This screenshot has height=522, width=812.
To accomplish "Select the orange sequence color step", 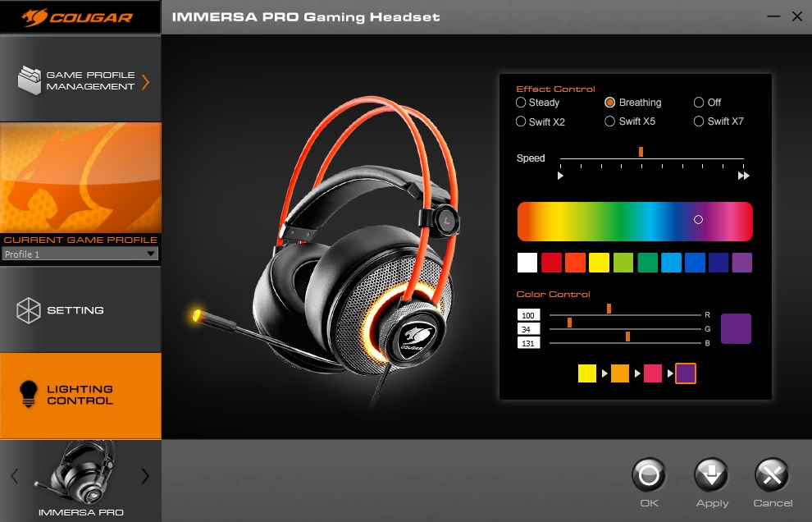I will (620, 373).
